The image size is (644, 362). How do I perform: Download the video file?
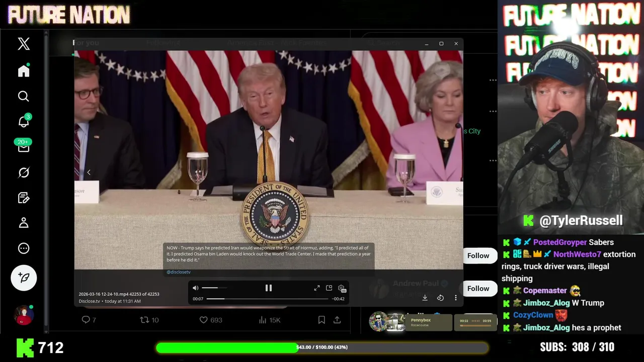click(x=425, y=298)
